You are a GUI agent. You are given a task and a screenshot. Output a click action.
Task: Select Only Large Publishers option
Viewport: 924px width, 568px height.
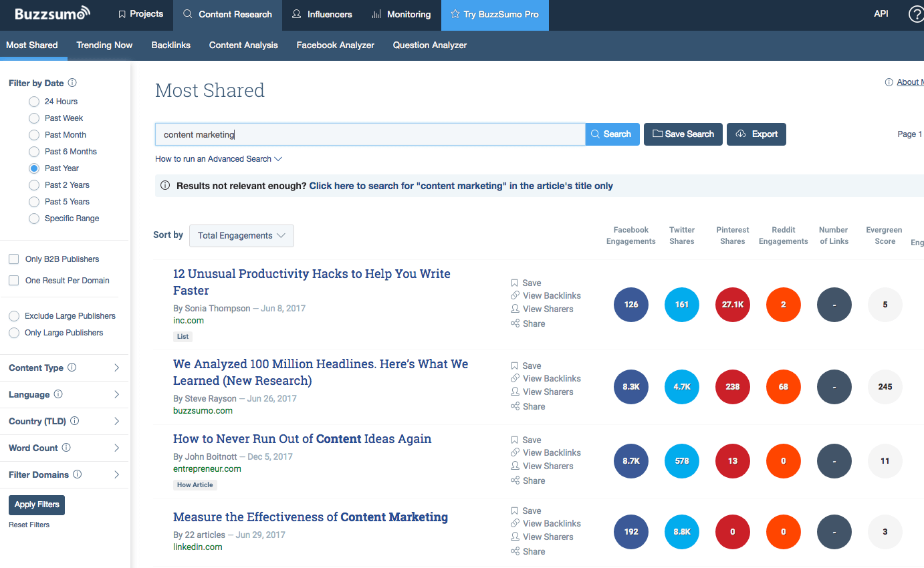coord(14,333)
